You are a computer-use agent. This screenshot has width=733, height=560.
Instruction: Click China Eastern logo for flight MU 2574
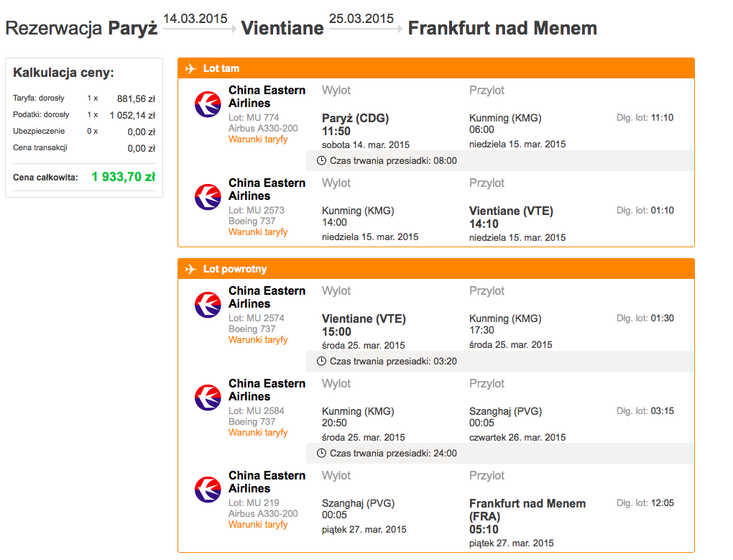pyautogui.click(x=208, y=305)
